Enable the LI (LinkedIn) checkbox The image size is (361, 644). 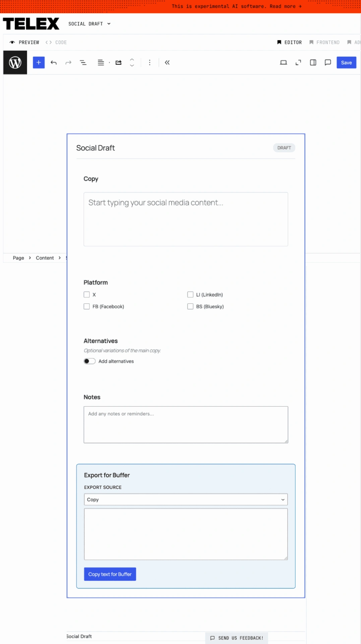click(x=190, y=294)
